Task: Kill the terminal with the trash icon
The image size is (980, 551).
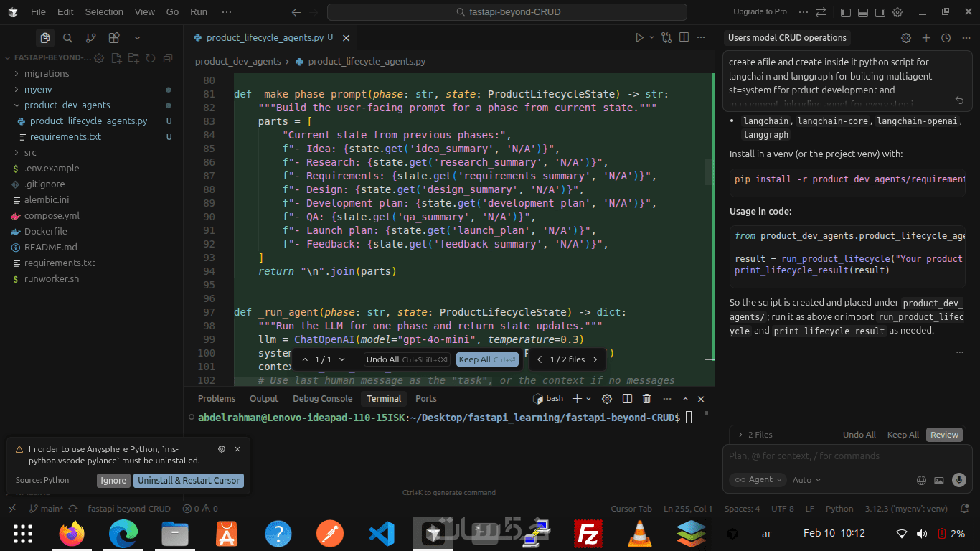Action: 646,399
